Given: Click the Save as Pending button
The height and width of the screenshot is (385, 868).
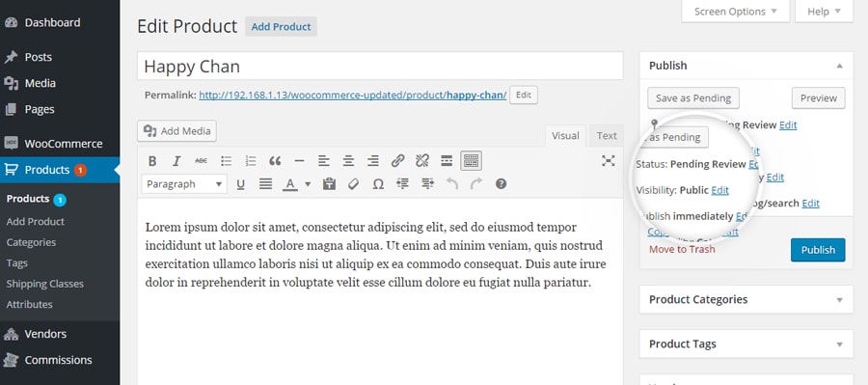Looking at the screenshot, I should [693, 98].
